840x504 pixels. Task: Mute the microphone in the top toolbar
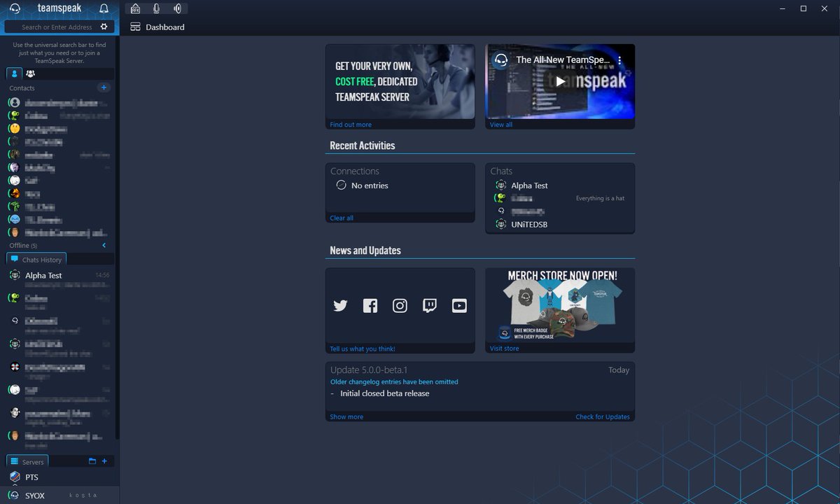tap(157, 8)
